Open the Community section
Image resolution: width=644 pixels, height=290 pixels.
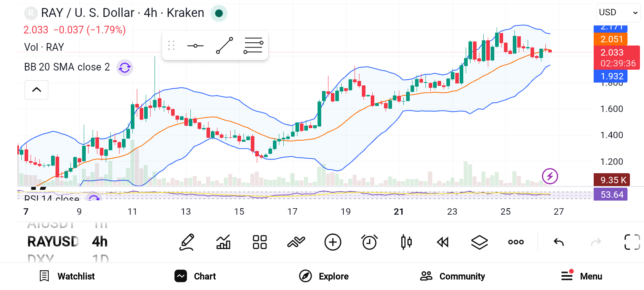point(452,276)
